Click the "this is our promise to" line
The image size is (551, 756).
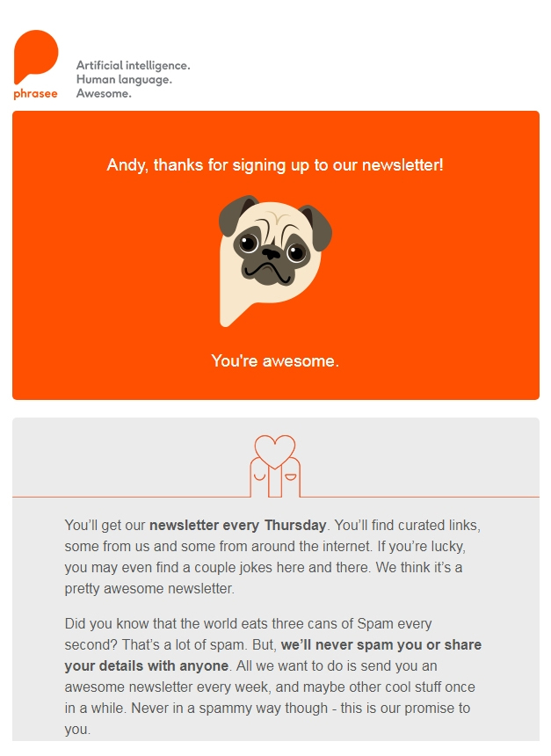[405, 708]
